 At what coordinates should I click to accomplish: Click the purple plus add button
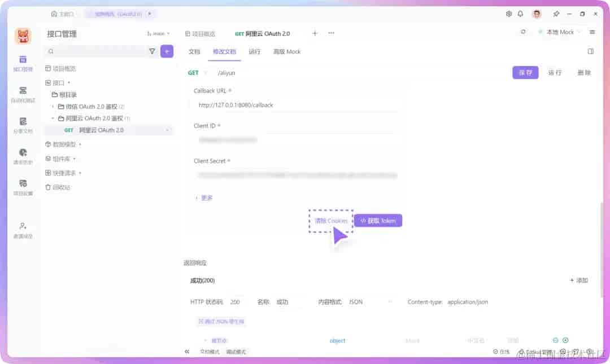pyautogui.click(x=167, y=51)
